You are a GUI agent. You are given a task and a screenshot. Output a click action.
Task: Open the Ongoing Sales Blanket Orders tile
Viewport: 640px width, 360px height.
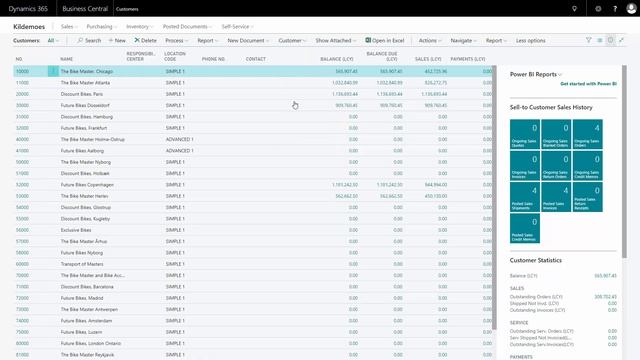coord(556,134)
